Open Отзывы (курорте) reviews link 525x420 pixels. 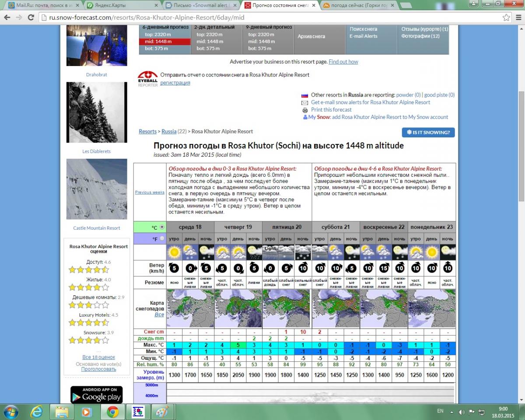click(x=424, y=29)
